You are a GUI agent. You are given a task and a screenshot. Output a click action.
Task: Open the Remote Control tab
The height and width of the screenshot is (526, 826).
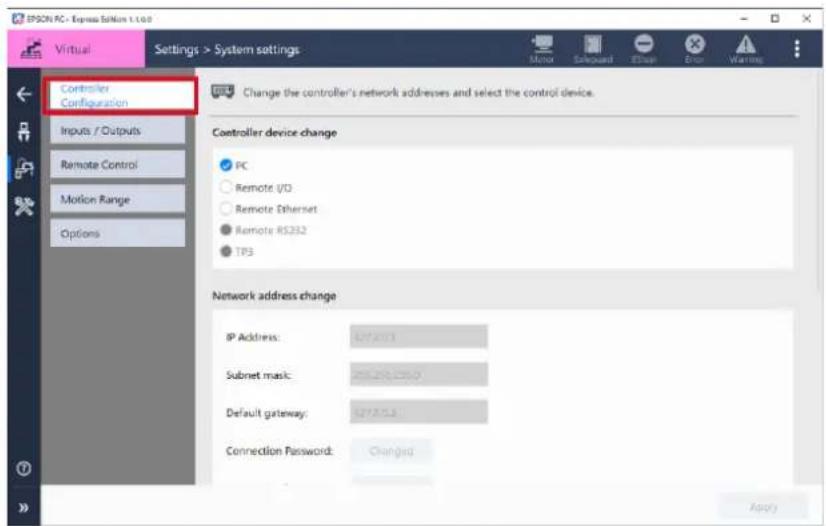point(117,165)
